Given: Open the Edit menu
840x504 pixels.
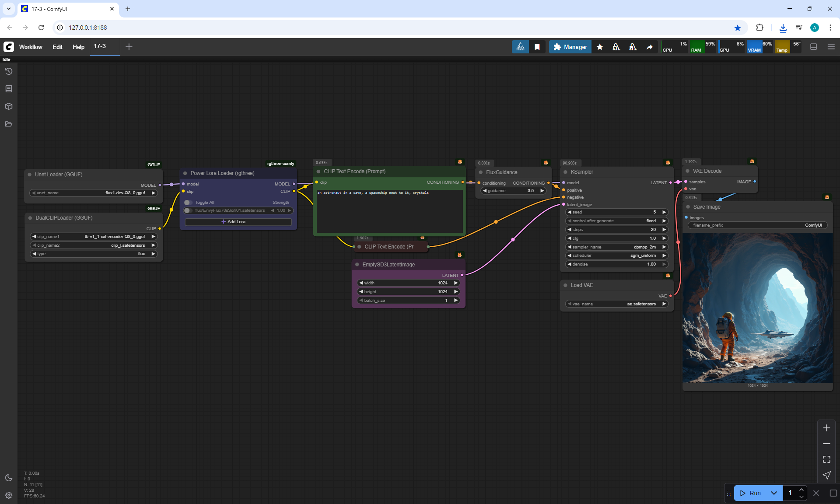Looking at the screenshot, I should pos(57,47).
